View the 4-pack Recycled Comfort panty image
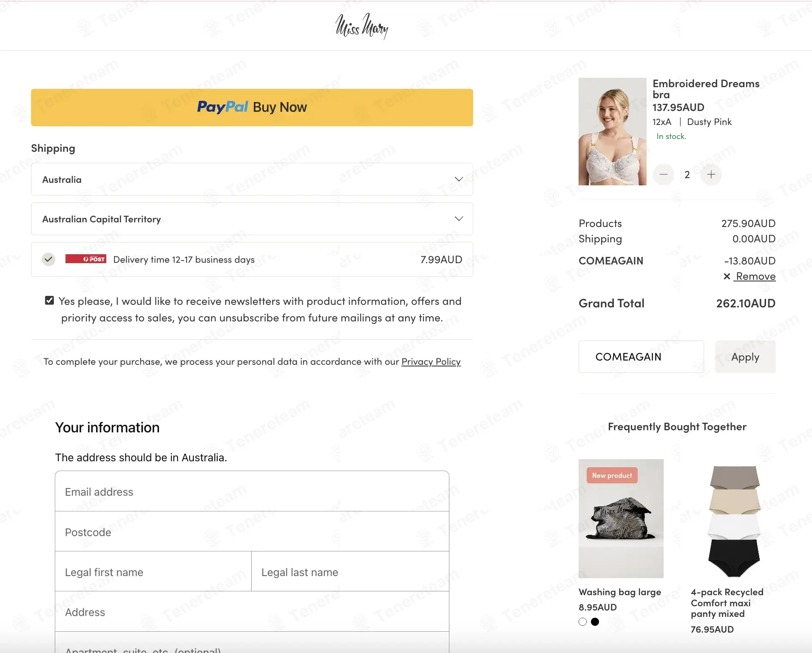The image size is (812, 653). (734, 521)
